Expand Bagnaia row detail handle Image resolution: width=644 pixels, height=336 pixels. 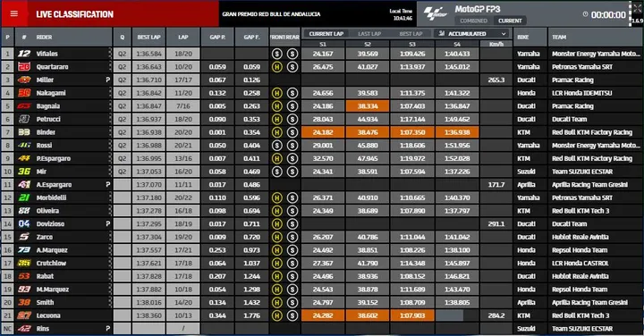point(110,105)
